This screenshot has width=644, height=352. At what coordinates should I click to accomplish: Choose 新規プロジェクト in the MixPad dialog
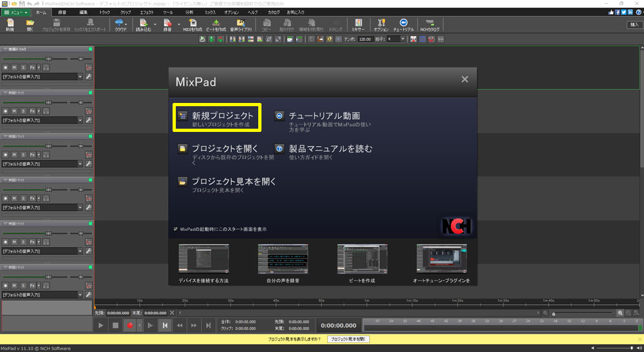[216, 118]
